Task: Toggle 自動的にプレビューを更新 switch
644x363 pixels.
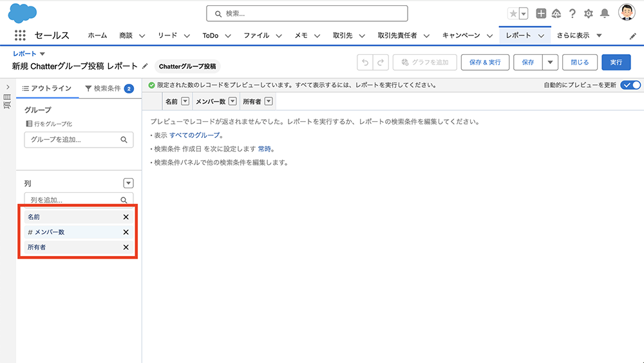Action: click(630, 85)
